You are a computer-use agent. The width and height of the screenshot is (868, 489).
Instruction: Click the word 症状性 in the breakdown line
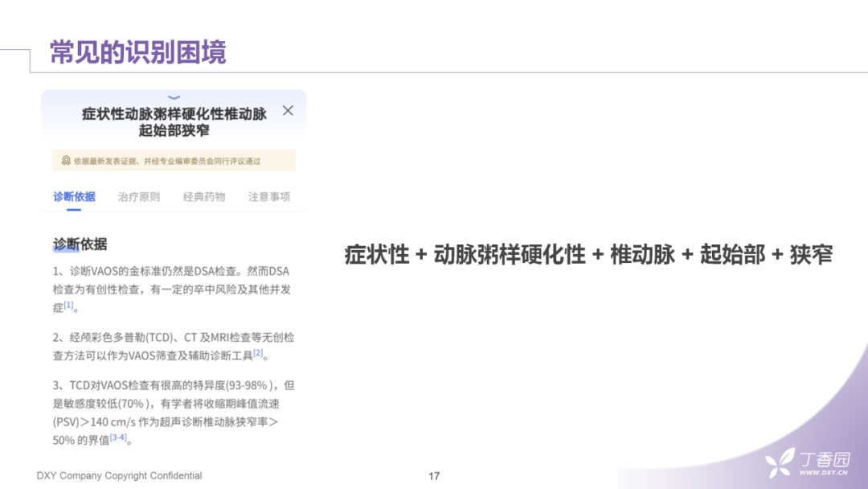(x=376, y=255)
